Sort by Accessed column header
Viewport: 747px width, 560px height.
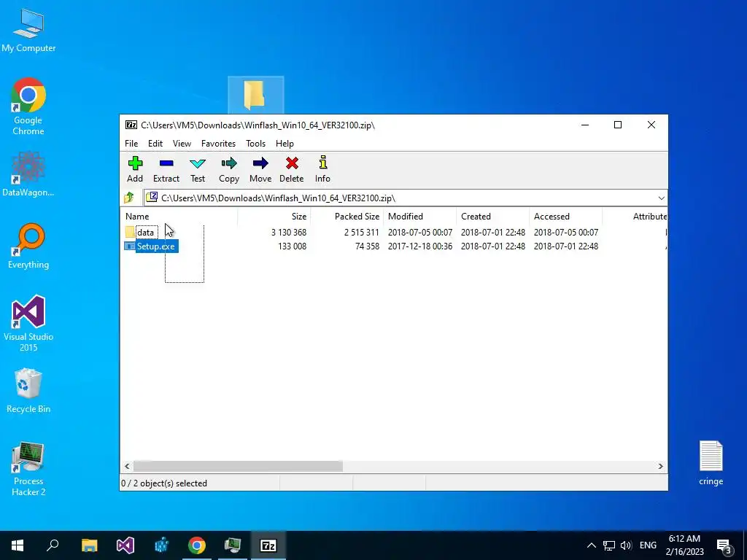pyautogui.click(x=565, y=216)
